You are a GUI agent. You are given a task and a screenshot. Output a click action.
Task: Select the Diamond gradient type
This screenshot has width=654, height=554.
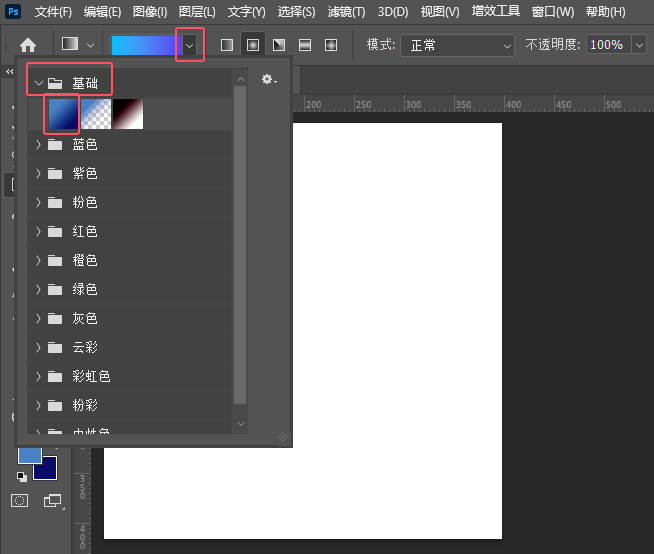(331, 45)
